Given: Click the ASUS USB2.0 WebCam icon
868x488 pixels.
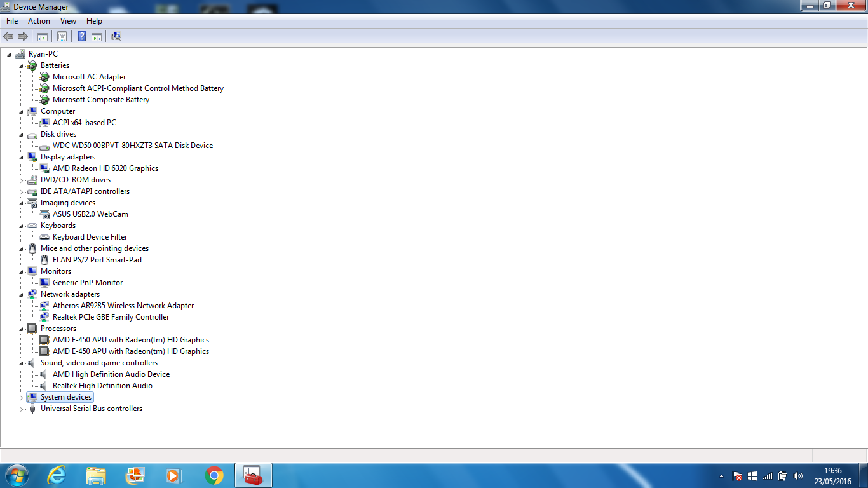Looking at the screenshot, I should [44, 214].
